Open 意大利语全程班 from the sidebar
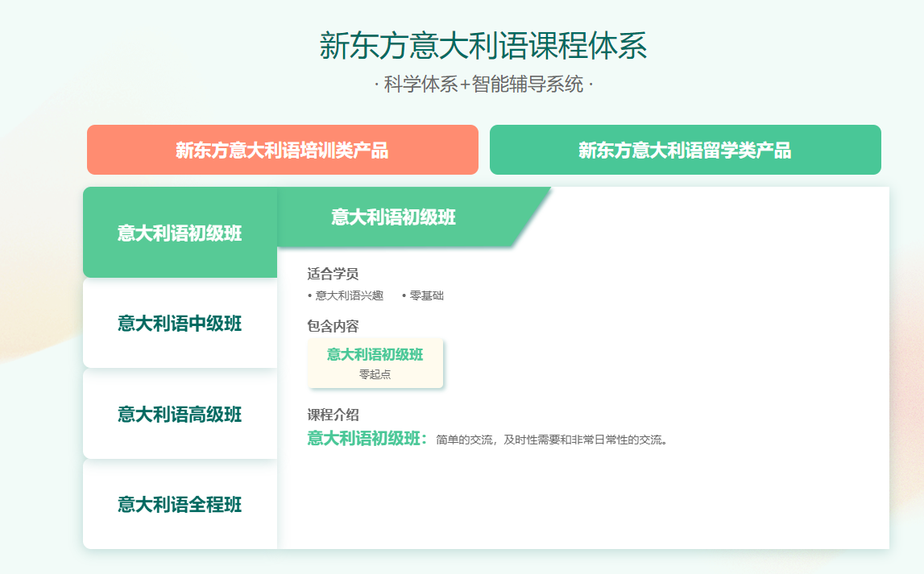This screenshot has width=924, height=574. click(180, 505)
